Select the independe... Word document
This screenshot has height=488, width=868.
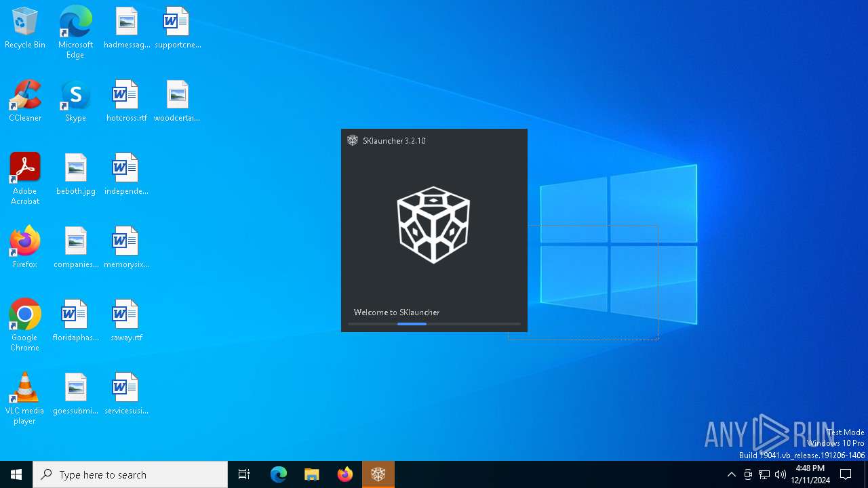point(126,174)
